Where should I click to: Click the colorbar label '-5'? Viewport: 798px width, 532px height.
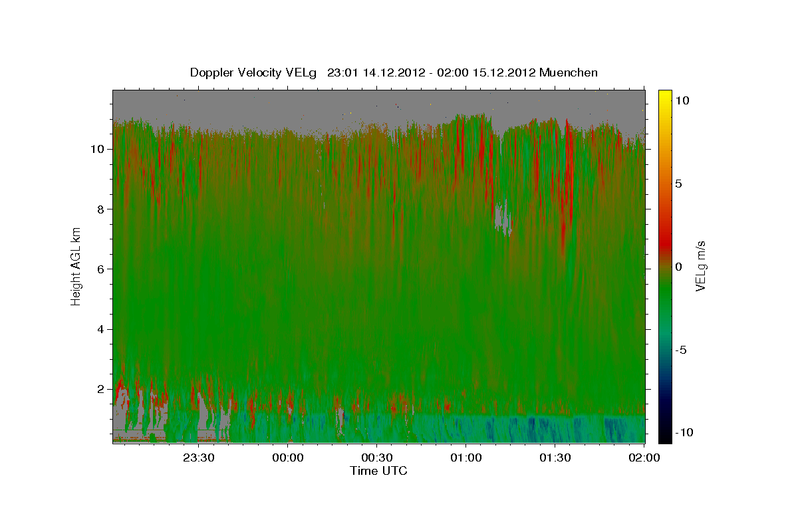[x=681, y=350]
